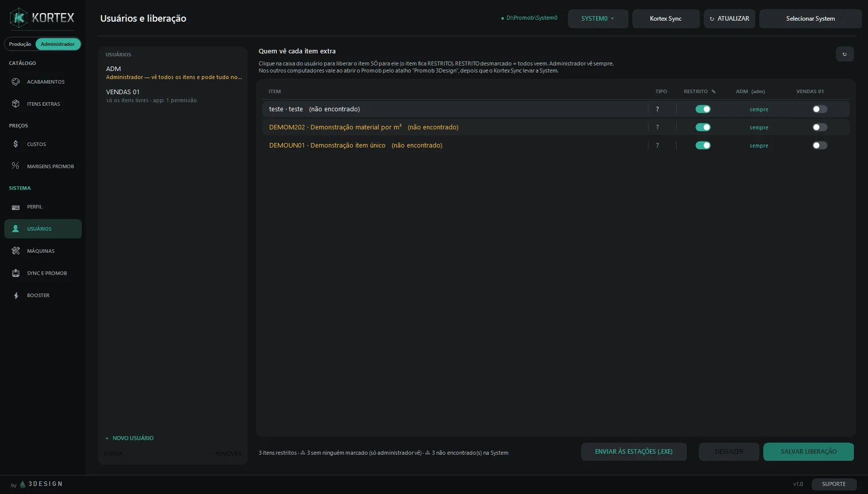Click the DESFAZER button
The height and width of the screenshot is (494, 868).
[729, 452]
